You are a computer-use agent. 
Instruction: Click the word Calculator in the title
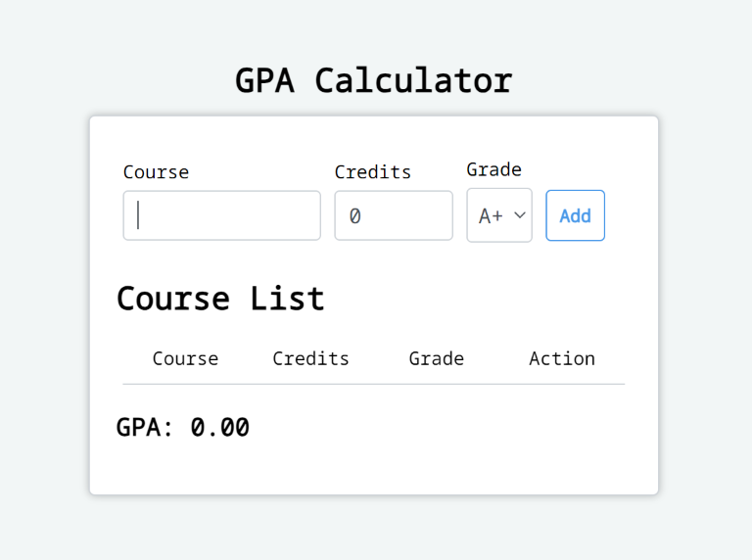tap(413, 80)
